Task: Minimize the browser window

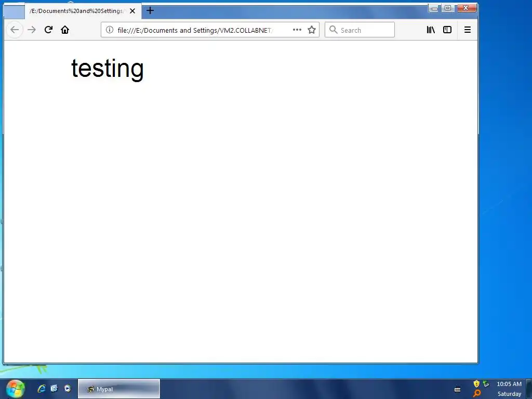Action: [x=434, y=8]
